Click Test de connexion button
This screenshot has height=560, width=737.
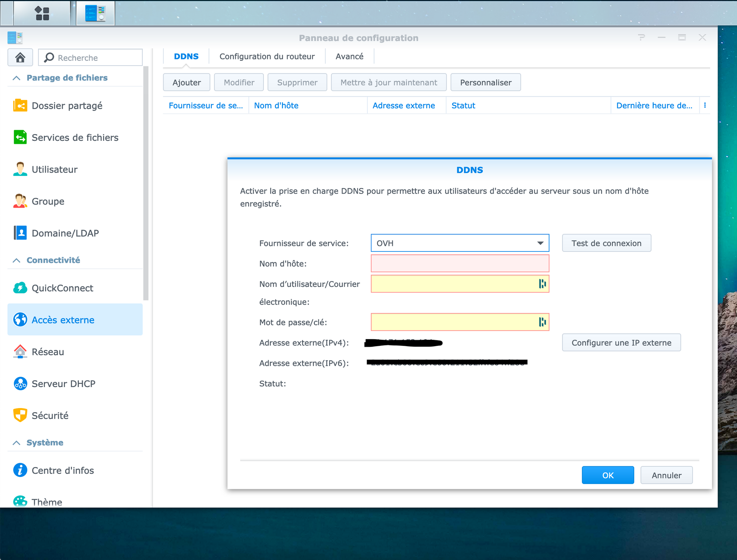tap(607, 243)
